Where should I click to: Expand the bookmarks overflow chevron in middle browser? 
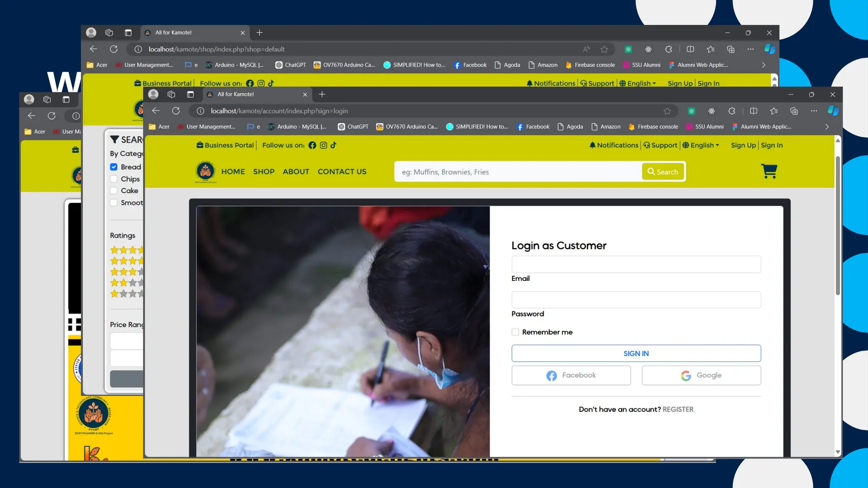[764, 65]
